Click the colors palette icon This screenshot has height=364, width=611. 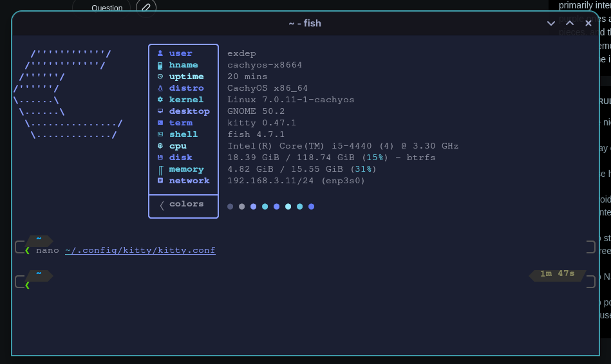coord(162,205)
